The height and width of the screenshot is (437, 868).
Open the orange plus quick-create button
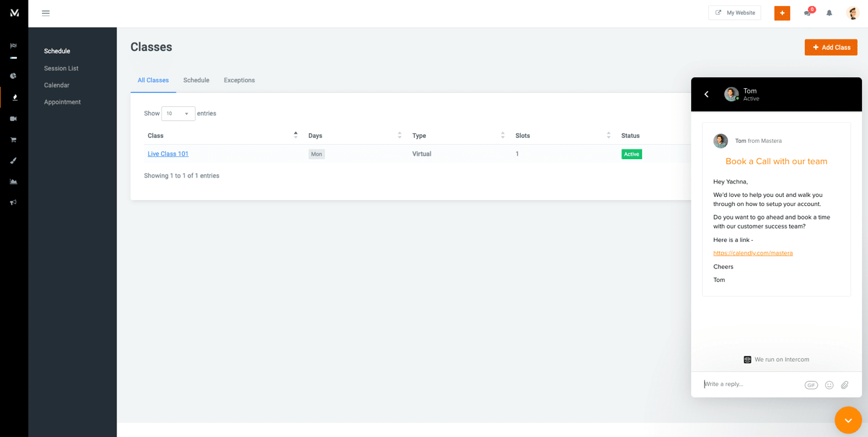(782, 13)
